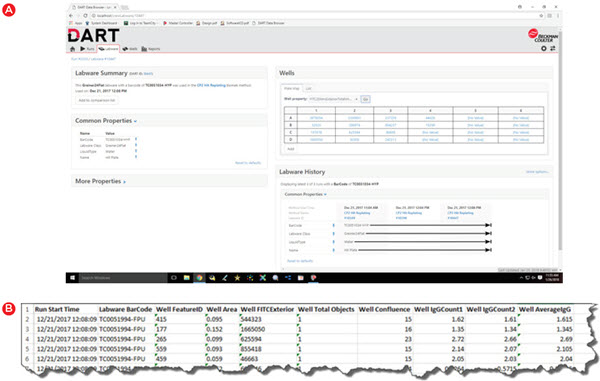
Task: Click the pin icon for BarCode in Labware History
Action: coord(334,225)
